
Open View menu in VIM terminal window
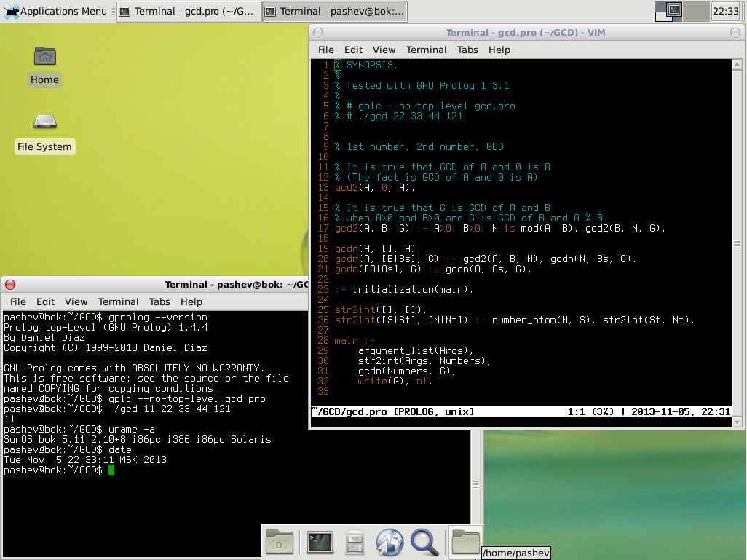point(384,50)
